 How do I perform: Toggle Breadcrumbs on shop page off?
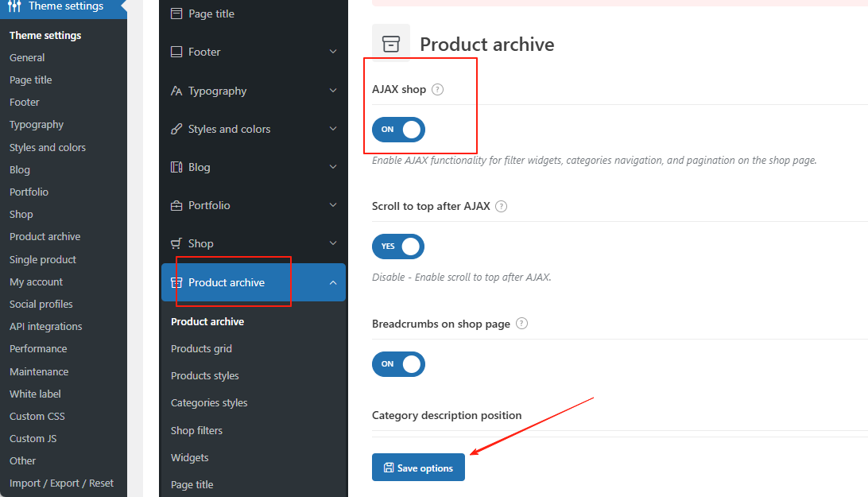398,364
